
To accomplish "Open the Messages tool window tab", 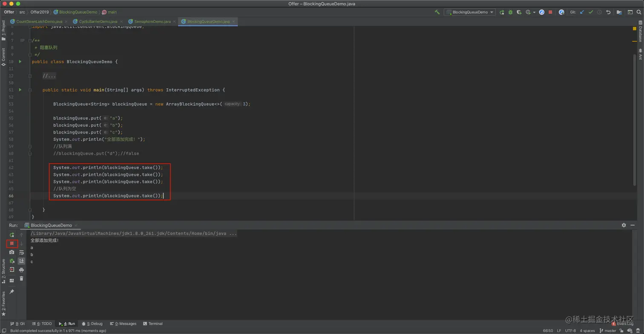I will (123, 324).
